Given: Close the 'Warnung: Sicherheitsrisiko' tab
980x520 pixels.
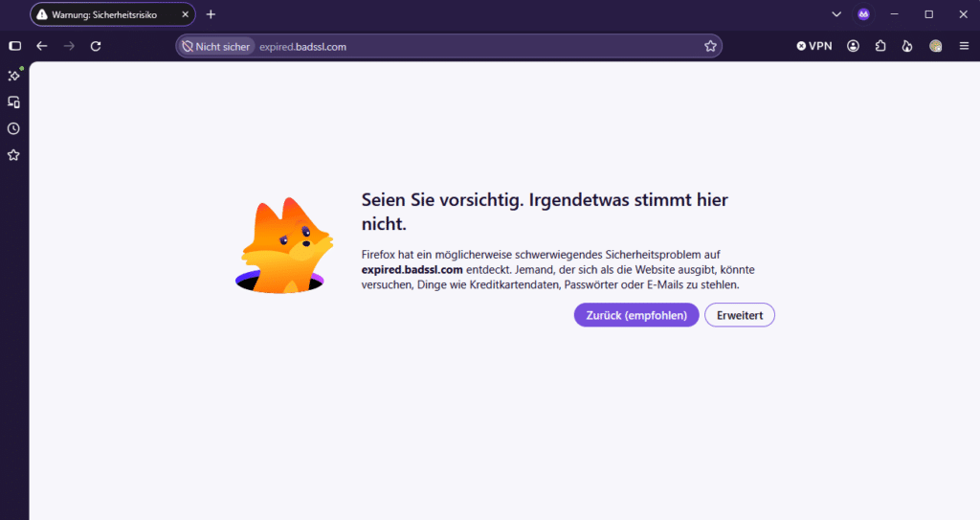Looking at the screenshot, I should pyautogui.click(x=185, y=14).
